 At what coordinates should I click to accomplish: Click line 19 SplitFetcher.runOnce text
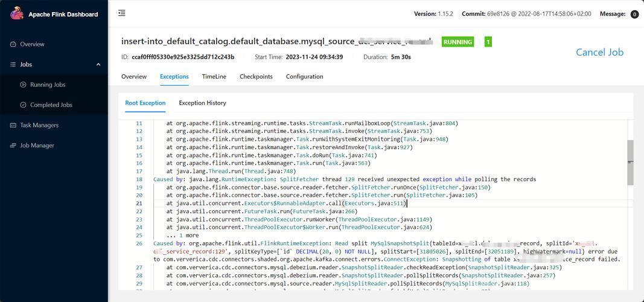(x=328, y=187)
